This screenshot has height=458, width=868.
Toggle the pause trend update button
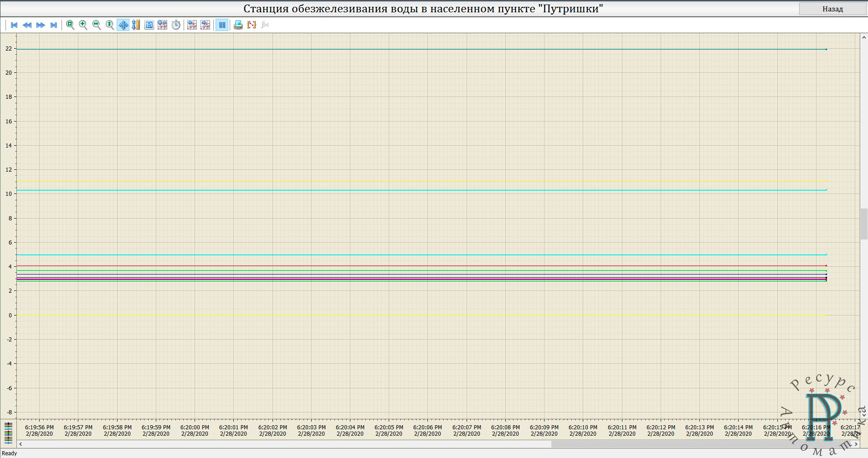(222, 25)
